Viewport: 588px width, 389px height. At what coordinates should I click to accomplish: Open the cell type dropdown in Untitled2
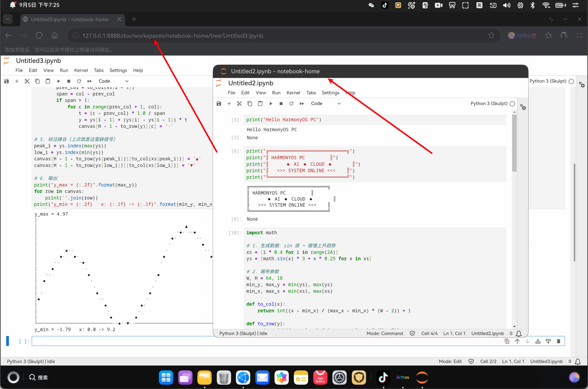click(x=326, y=103)
